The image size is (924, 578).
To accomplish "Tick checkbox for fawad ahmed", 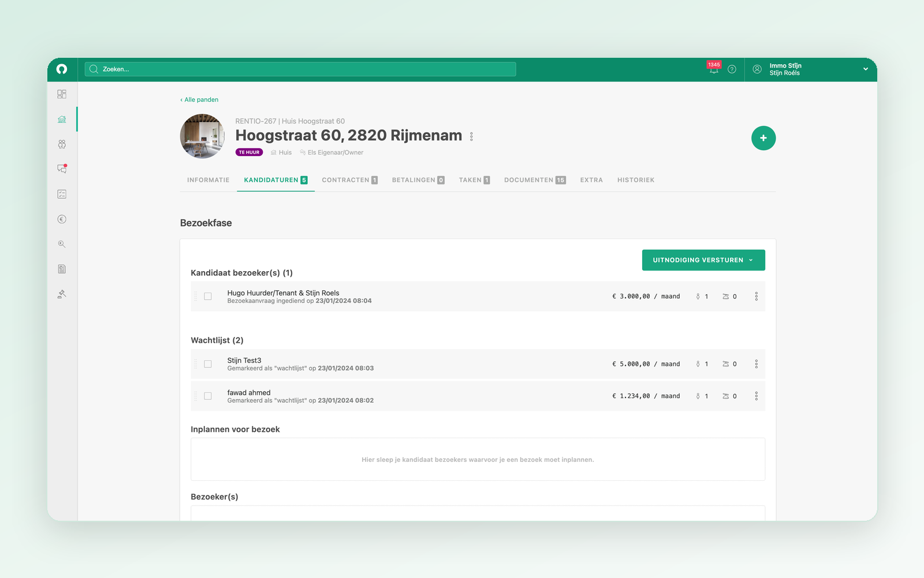I will (208, 396).
